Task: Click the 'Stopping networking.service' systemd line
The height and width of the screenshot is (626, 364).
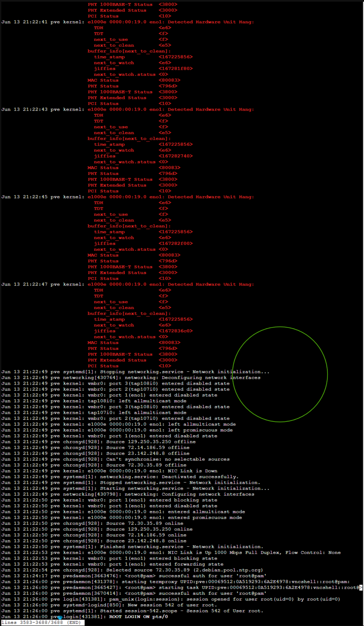Action: click(135, 372)
